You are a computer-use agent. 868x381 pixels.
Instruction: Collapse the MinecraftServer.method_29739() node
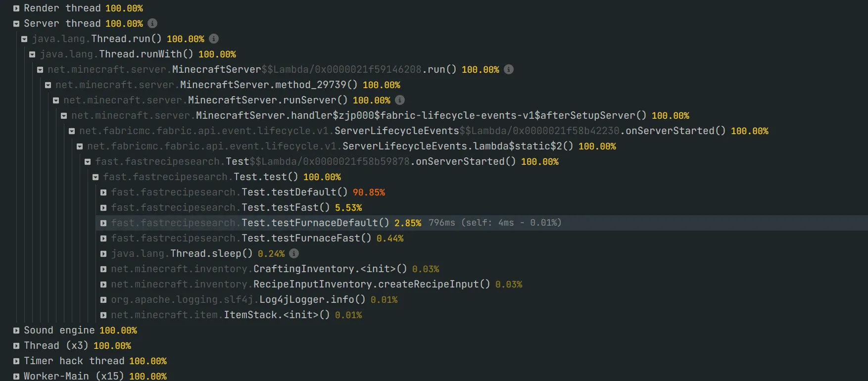[48, 85]
